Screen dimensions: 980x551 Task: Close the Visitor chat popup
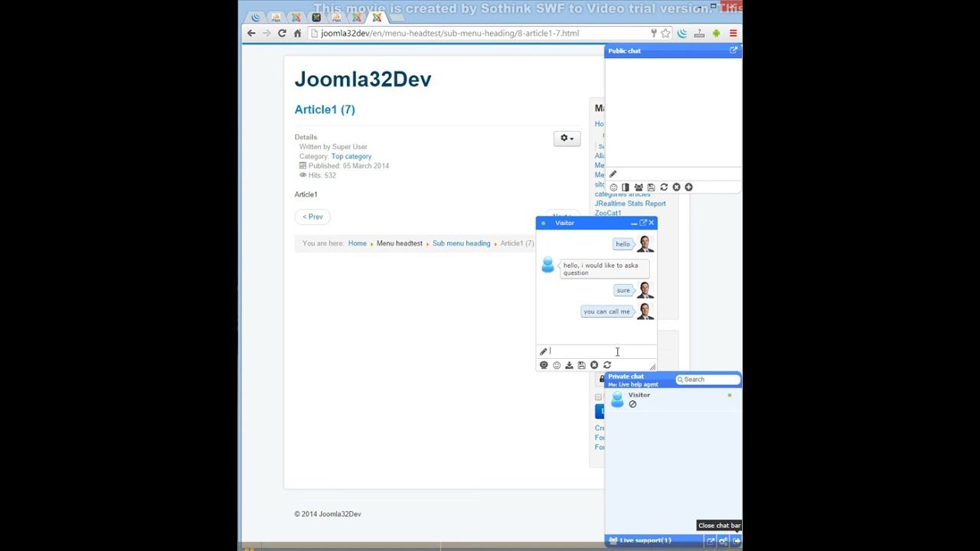[652, 223]
